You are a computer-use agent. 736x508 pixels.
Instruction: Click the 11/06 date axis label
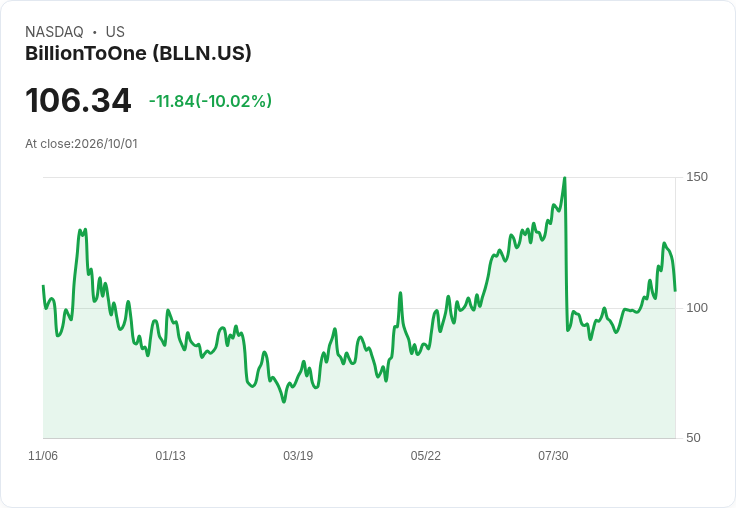pos(43,456)
